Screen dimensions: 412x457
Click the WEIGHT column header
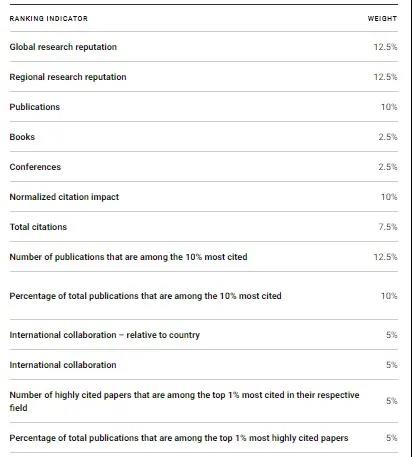[382, 19]
